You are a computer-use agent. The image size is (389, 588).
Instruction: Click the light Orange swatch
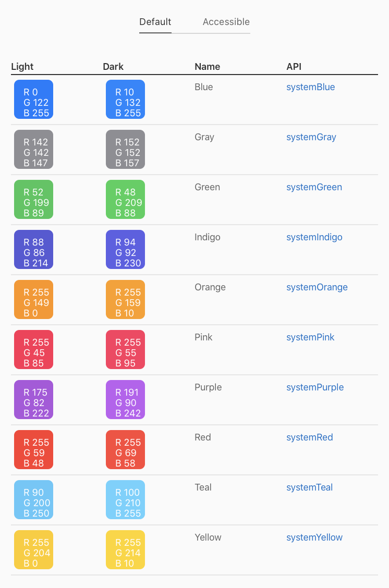tap(33, 299)
